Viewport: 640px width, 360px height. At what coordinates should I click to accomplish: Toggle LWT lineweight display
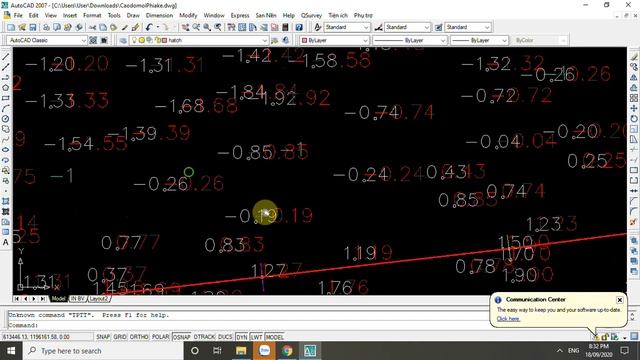pos(256,337)
